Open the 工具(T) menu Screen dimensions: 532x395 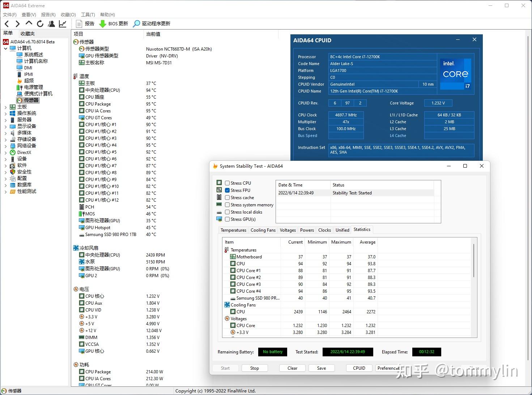click(x=88, y=15)
